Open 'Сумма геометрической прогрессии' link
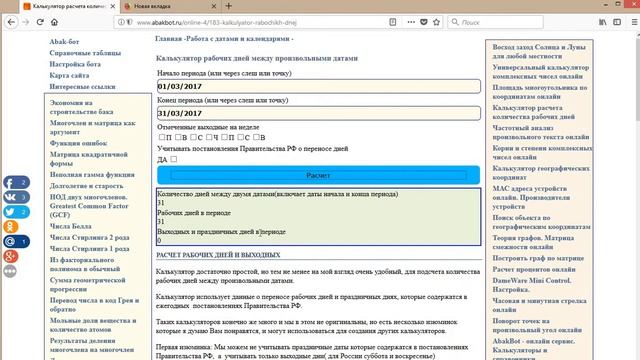640x360 pixels. pos(87,284)
